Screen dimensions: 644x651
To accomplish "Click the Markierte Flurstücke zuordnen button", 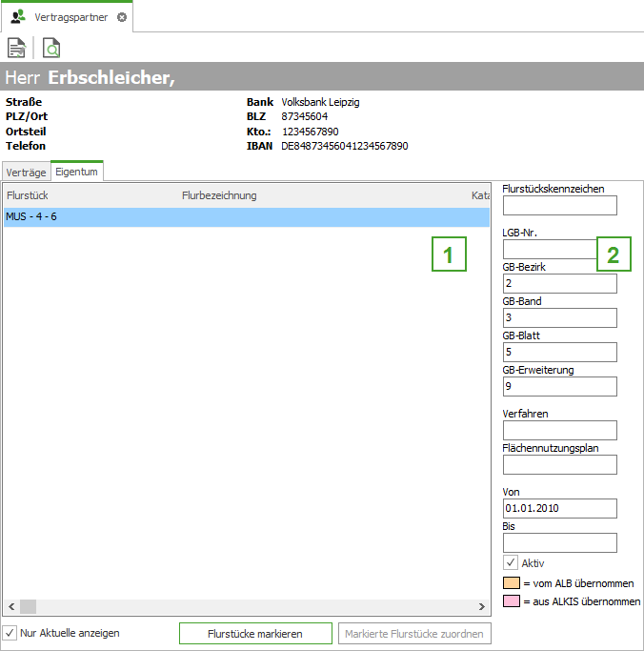I will pyautogui.click(x=414, y=634).
